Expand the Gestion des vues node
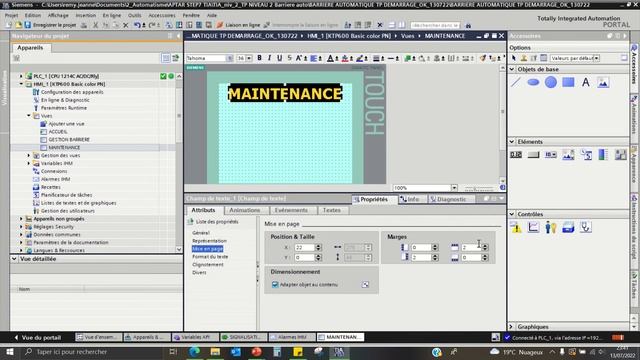Image resolution: width=640 pixels, height=360 pixels. [29, 156]
